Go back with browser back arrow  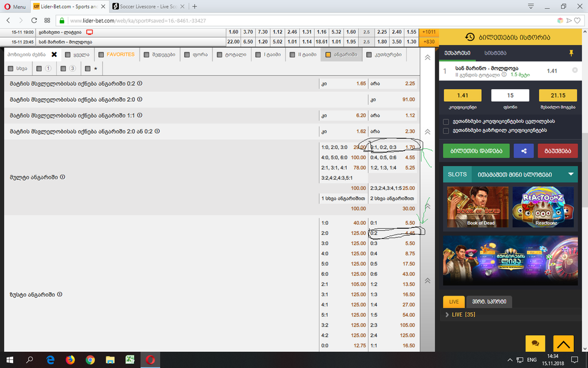pos(8,20)
